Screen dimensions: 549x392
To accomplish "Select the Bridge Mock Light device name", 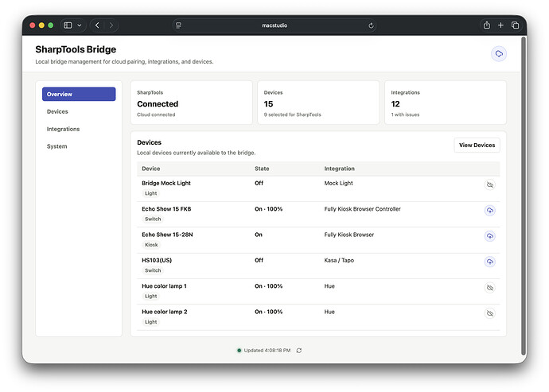I will click(x=166, y=183).
